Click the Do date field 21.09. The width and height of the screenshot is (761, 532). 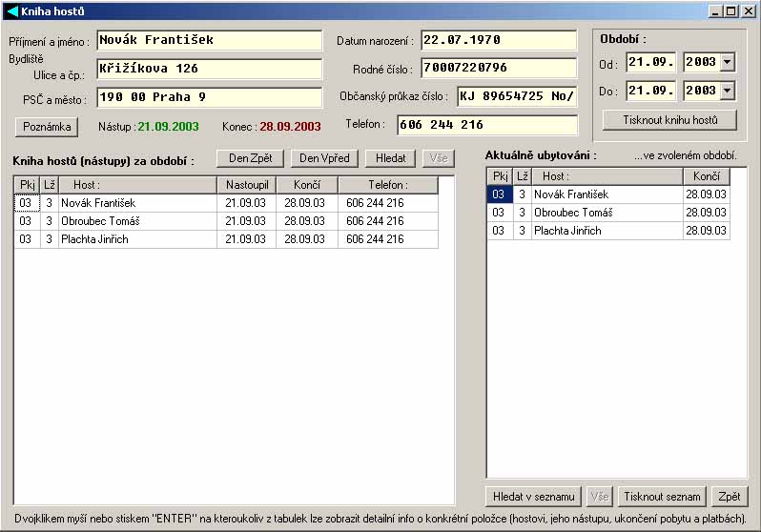[x=650, y=91]
